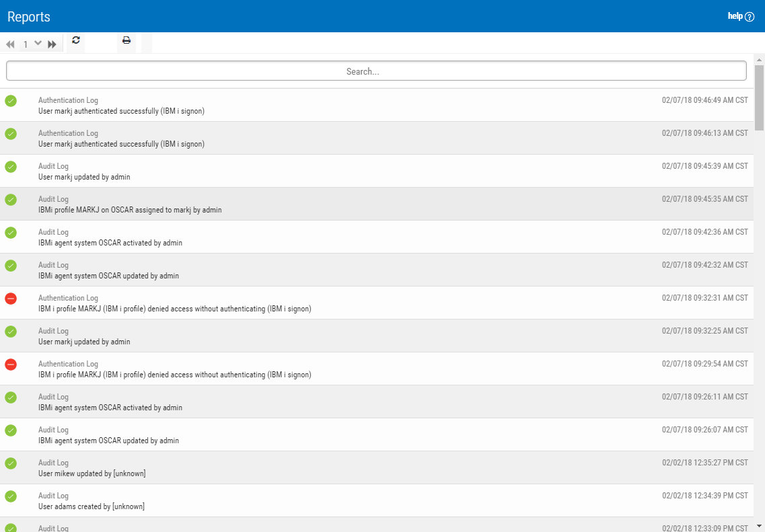
Task: Click timestamp 02/07/18 09:45:35 AM CST
Action: click(x=705, y=199)
